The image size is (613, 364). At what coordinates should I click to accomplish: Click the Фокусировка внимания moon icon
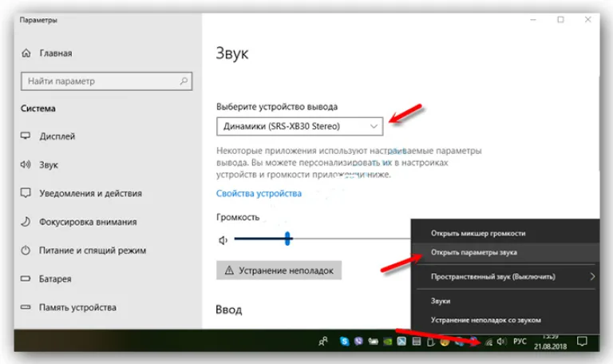(x=26, y=221)
